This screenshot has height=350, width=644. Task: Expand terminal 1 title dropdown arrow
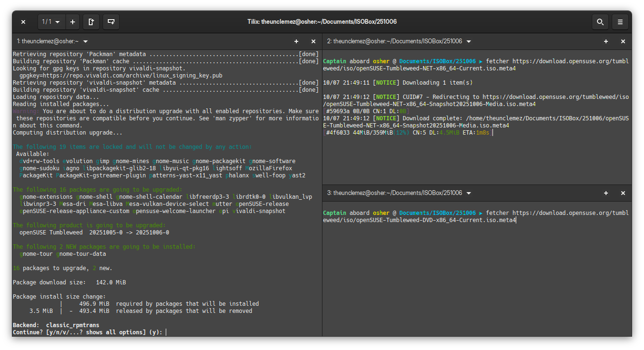(85, 41)
